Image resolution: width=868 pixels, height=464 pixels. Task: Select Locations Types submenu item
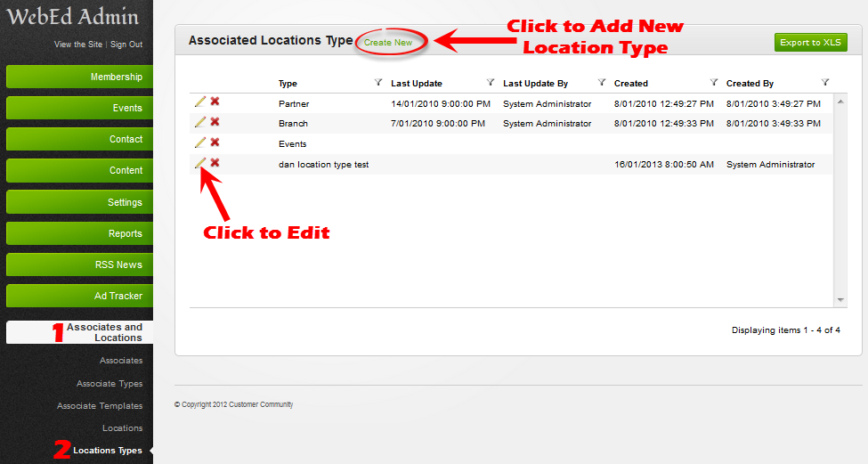click(108, 451)
